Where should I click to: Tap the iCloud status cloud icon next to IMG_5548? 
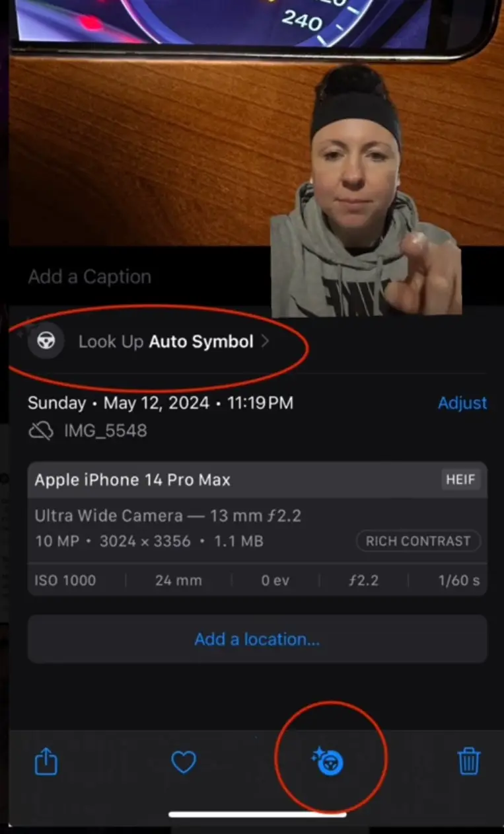point(41,430)
